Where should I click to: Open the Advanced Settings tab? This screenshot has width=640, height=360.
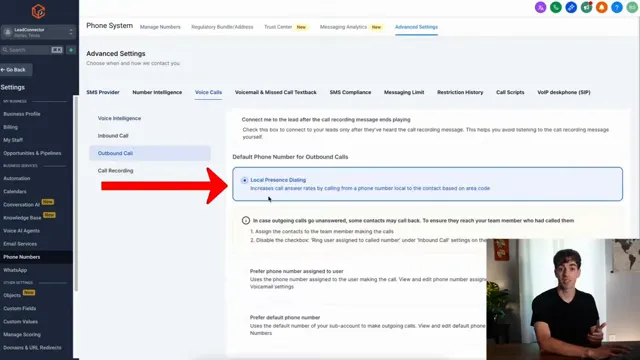(x=416, y=27)
